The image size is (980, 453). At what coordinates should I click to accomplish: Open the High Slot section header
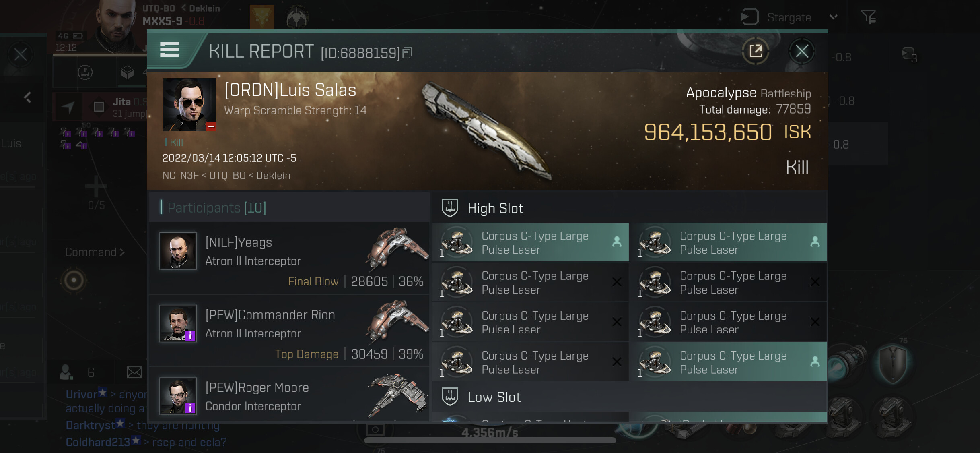tap(495, 208)
